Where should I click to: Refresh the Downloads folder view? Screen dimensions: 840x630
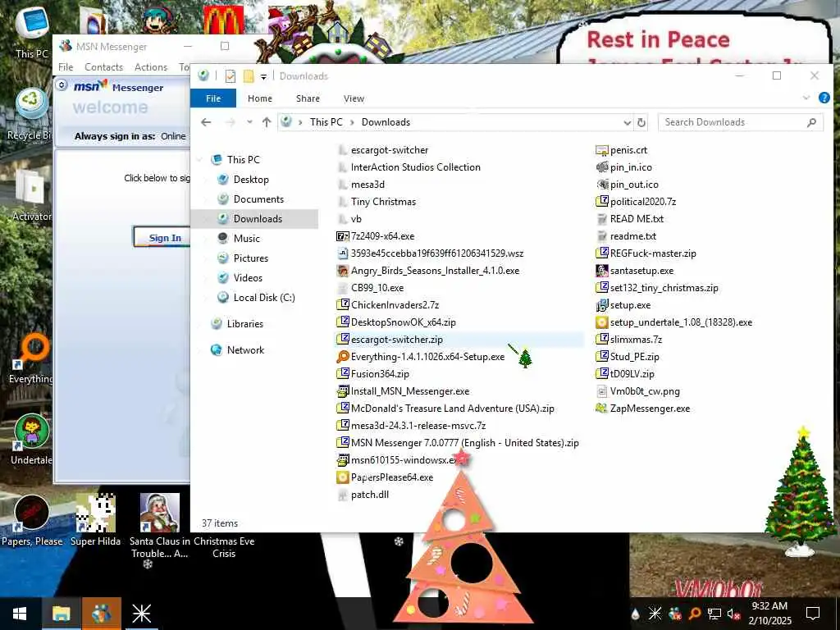641,123
